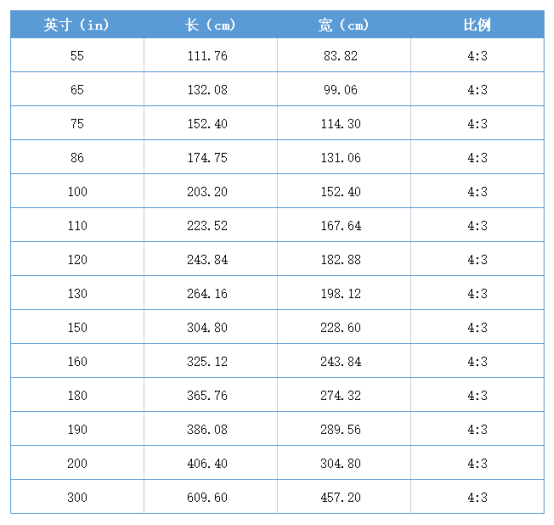The image size is (554, 525).
Task: Click the length value 406.40
Action: [x=207, y=463]
